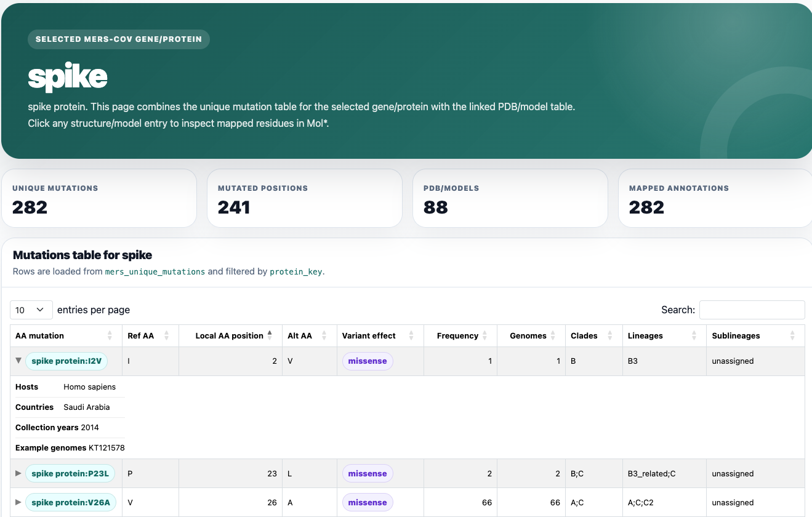Select the Saudi Arabia country value
The image size is (812, 517).
pos(87,407)
